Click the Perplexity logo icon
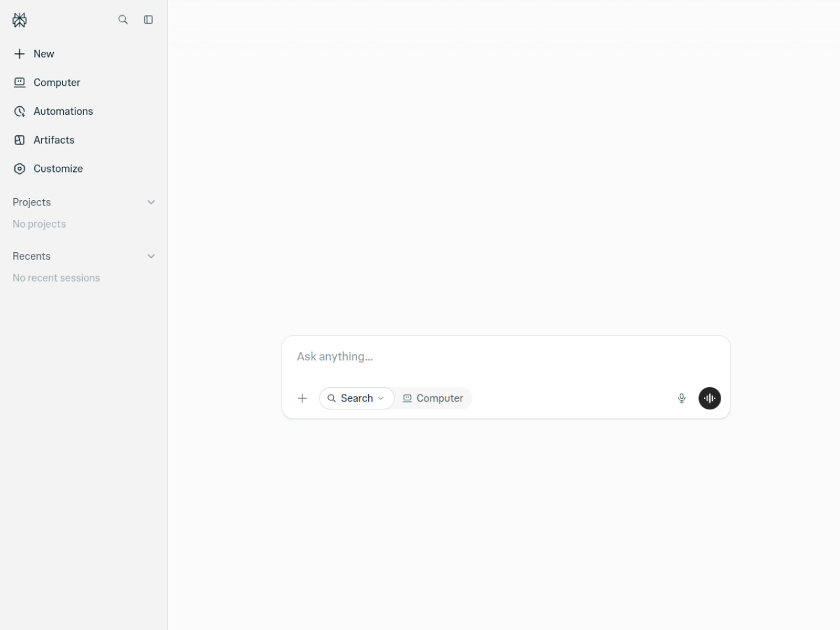 point(20,20)
